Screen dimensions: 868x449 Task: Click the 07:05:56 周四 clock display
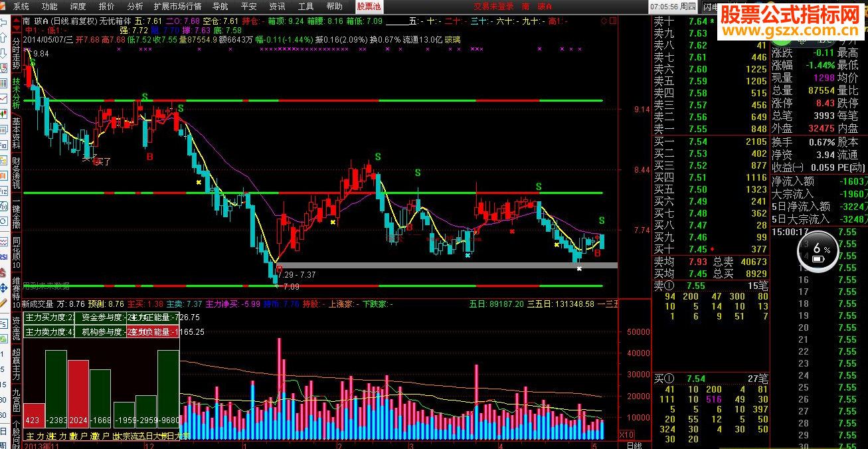point(673,7)
